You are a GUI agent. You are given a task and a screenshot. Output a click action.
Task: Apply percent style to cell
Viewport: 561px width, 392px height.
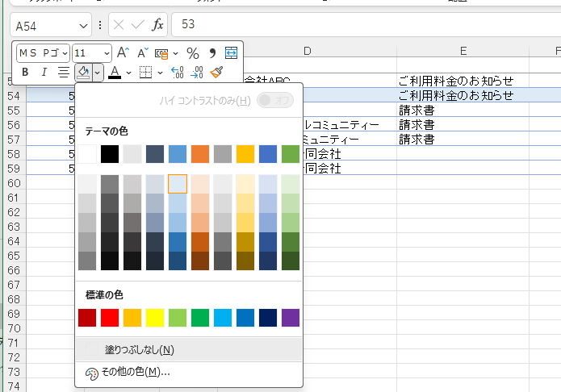(x=192, y=53)
